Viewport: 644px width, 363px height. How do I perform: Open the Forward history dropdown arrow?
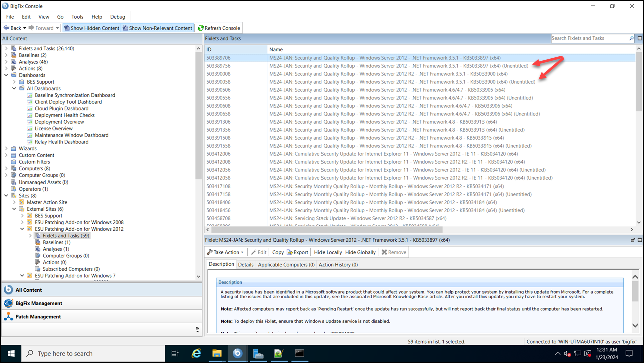[57, 28]
